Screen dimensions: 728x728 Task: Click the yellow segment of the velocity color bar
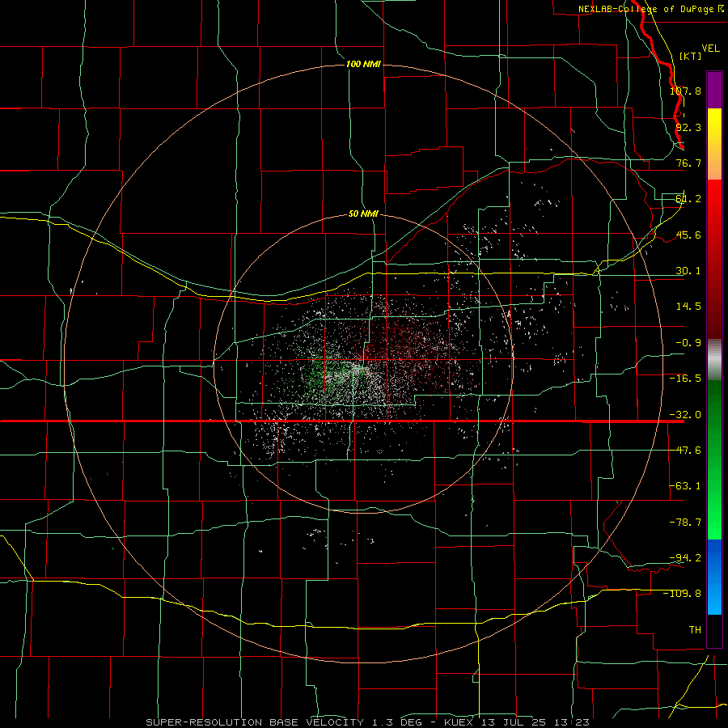714,125
